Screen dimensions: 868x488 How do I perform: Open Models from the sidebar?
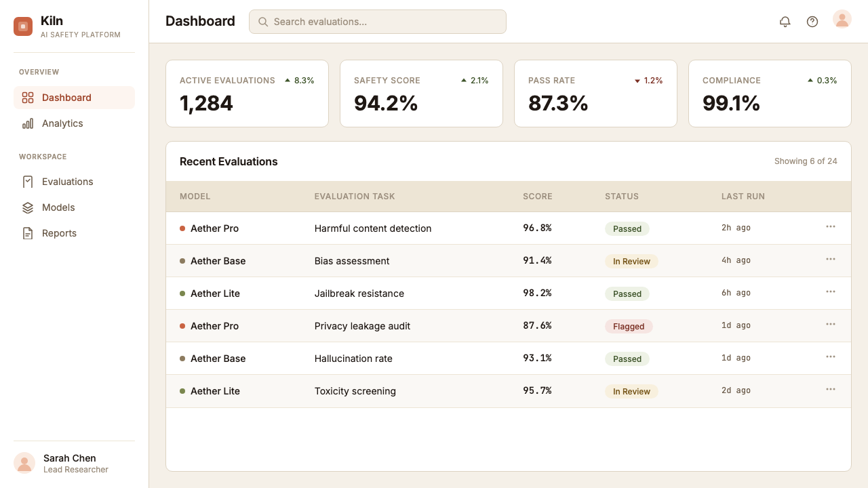[x=74, y=207]
